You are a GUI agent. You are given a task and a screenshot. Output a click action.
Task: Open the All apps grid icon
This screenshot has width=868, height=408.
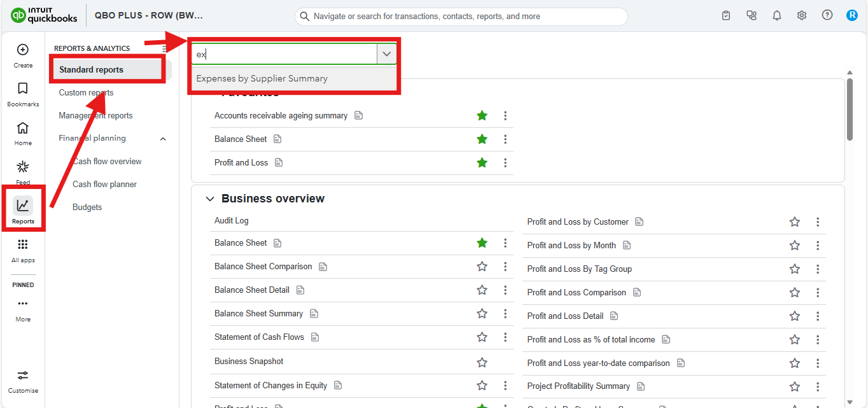click(23, 244)
